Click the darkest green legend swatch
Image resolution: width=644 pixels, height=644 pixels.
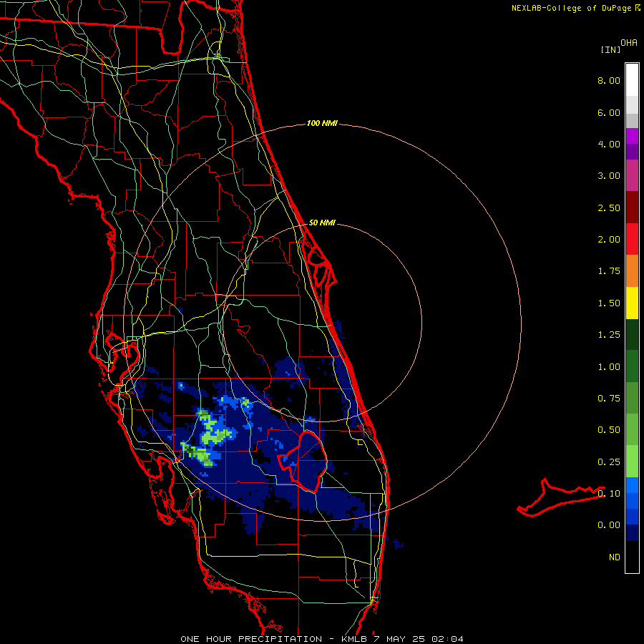click(x=632, y=335)
